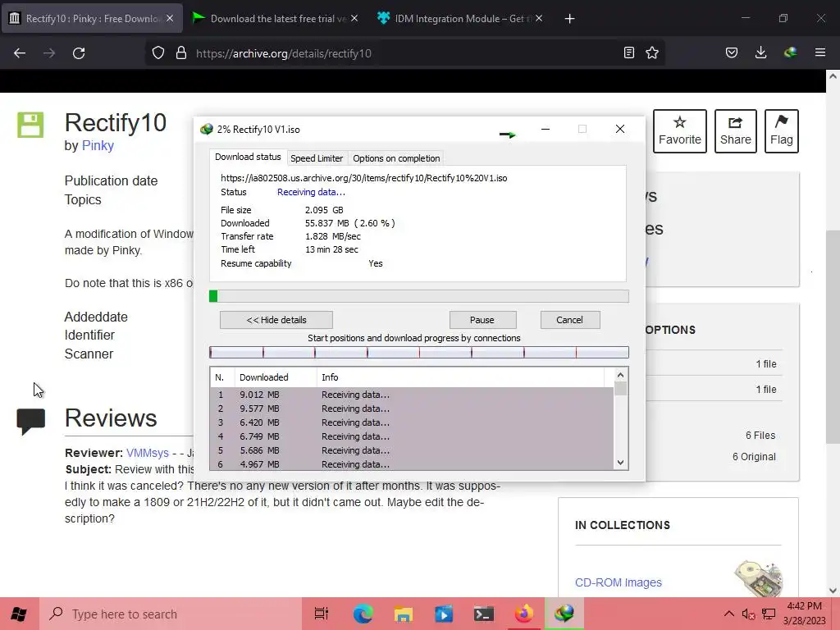Open a new browser tab with plus
Viewport: 840px width, 630px height.
click(569, 19)
